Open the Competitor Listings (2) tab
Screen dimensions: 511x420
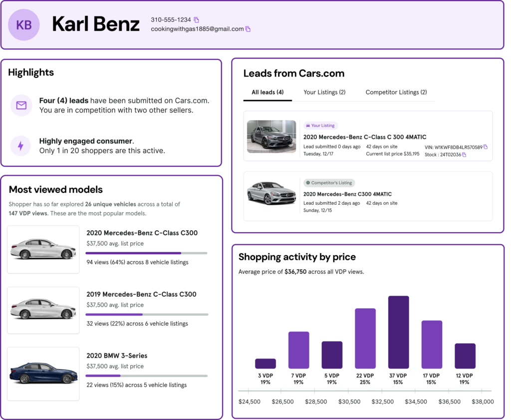point(396,92)
